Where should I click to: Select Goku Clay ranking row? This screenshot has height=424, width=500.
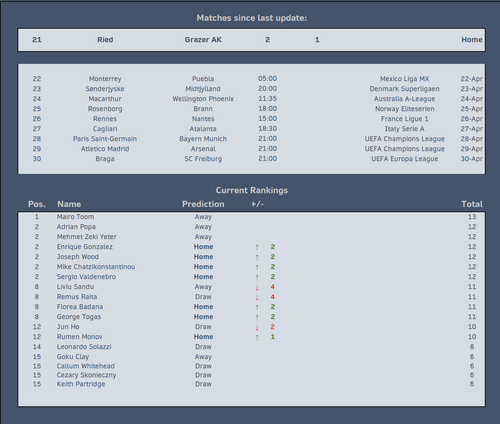click(x=252, y=357)
